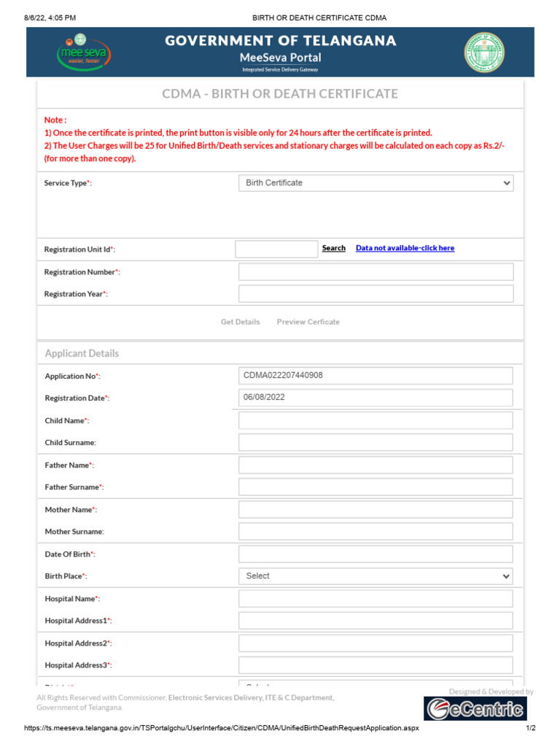Open the Service Type dropdown
Screen dimensions: 560x747
click(x=376, y=183)
